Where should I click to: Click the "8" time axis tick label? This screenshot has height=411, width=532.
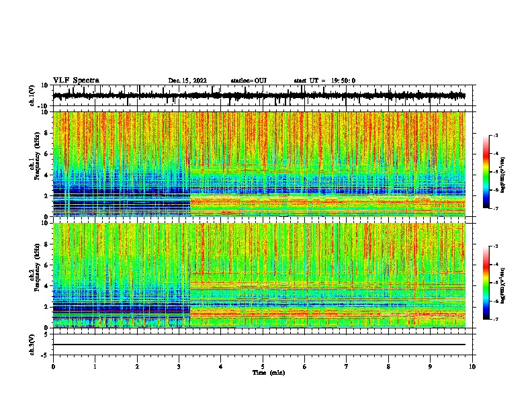click(388, 367)
